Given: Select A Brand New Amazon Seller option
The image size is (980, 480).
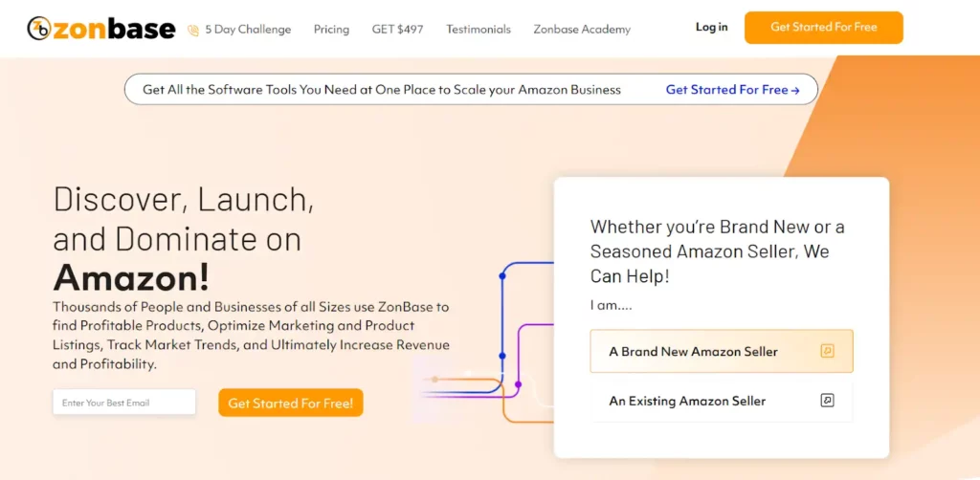Looking at the screenshot, I should coord(722,351).
